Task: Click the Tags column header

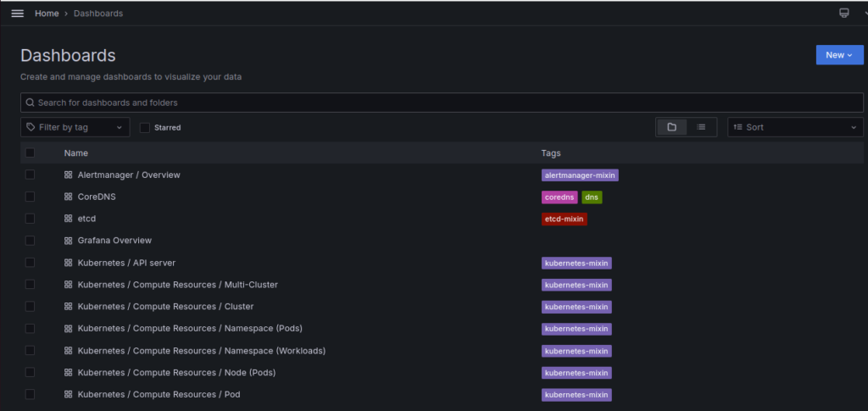Action: (x=551, y=153)
